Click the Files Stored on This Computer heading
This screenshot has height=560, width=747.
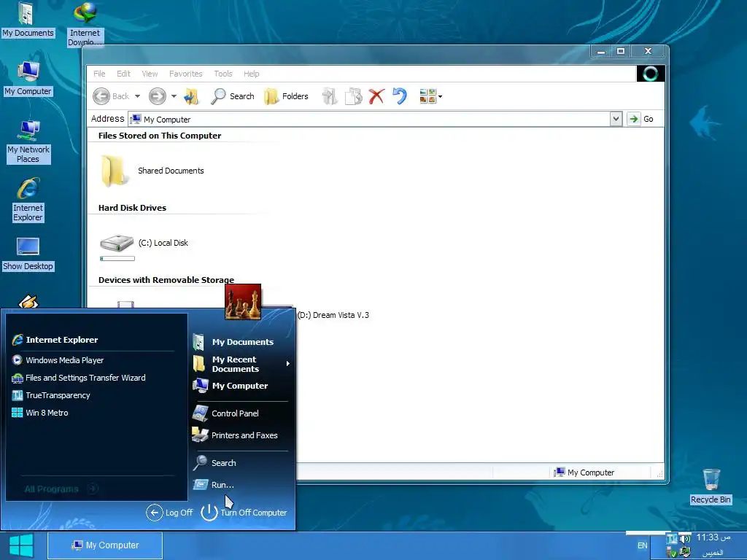160,136
